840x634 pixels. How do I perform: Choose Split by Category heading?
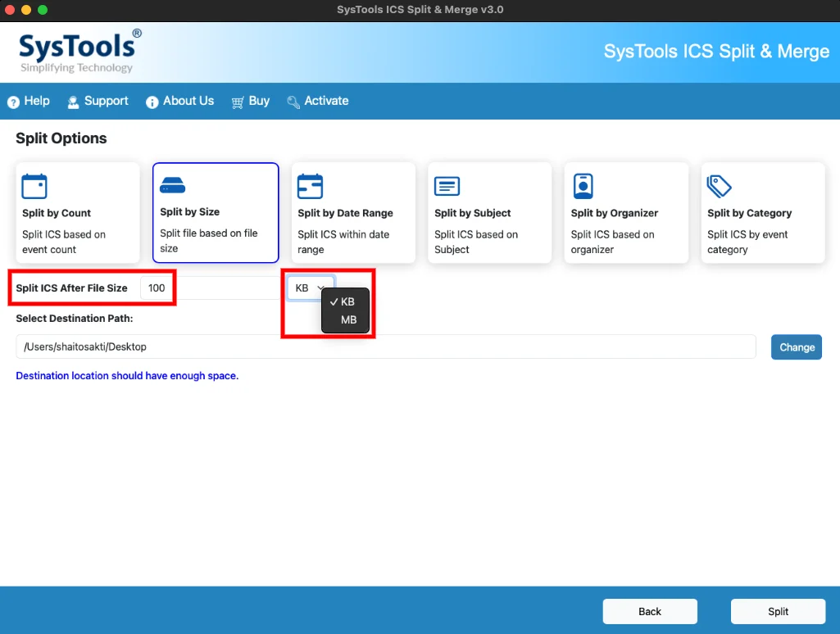point(750,213)
